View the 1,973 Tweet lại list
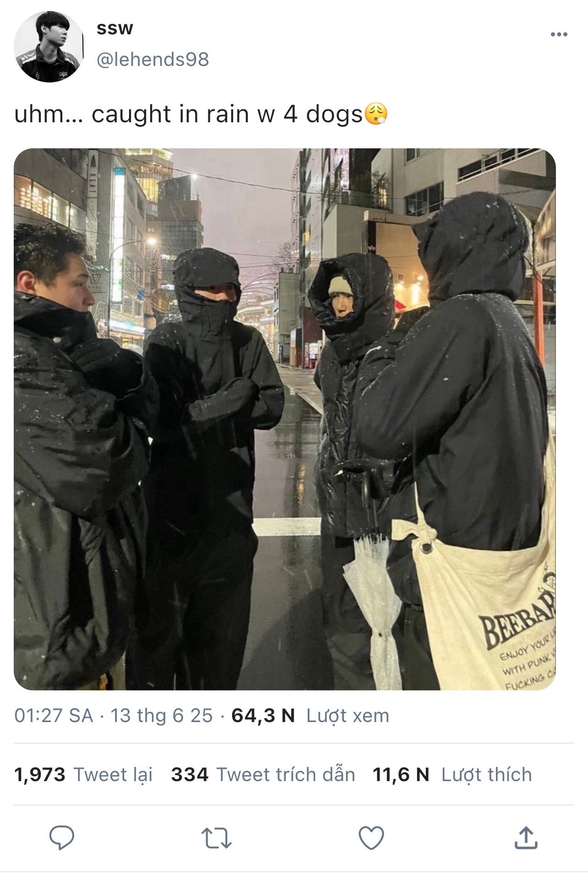Viewport: 588px width, 880px height. (83, 775)
